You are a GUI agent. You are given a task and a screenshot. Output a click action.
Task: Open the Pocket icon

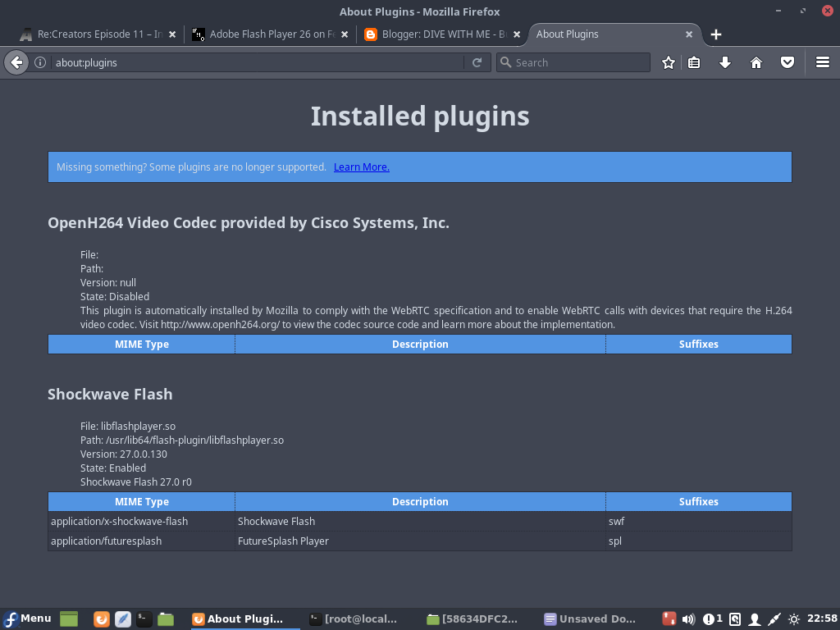click(787, 62)
